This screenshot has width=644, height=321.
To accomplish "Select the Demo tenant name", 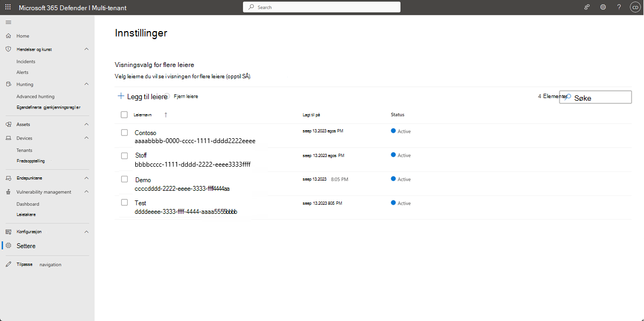I will 143,180.
